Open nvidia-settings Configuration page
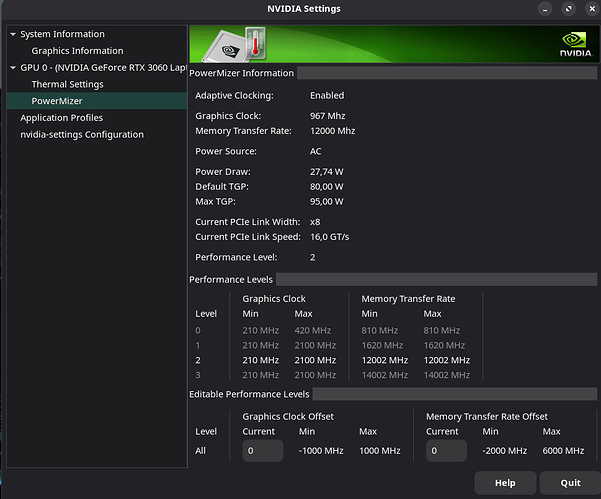Screen dimensions: 601x499 [x=82, y=135]
